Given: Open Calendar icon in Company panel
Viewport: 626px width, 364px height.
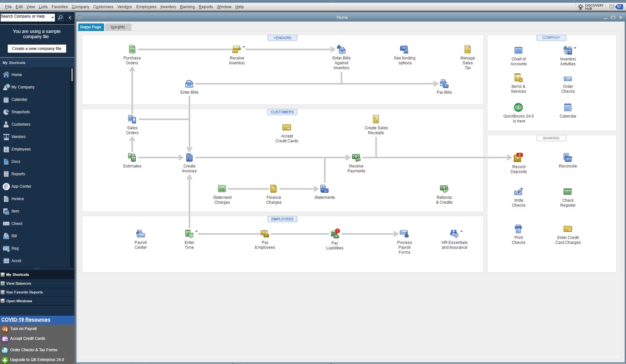Looking at the screenshot, I should coord(567,107).
